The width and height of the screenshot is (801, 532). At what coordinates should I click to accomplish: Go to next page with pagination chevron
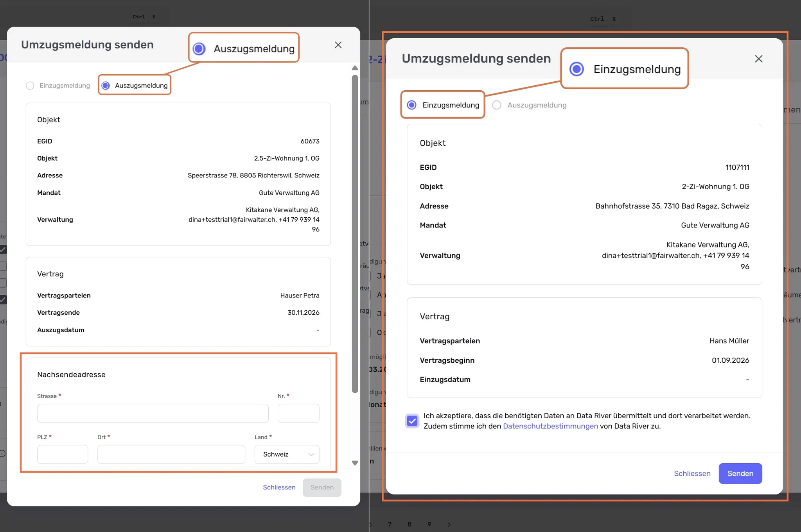point(449,525)
